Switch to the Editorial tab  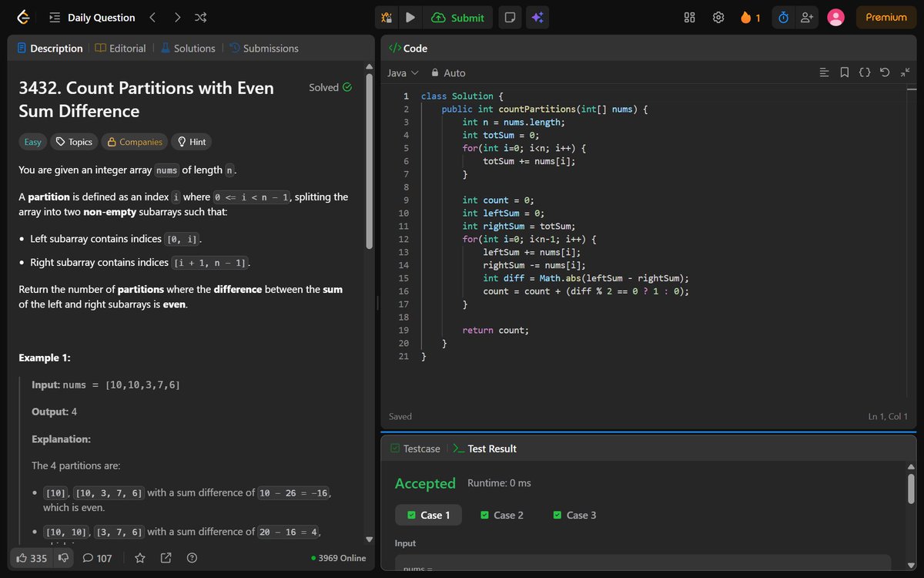coord(120,48)
